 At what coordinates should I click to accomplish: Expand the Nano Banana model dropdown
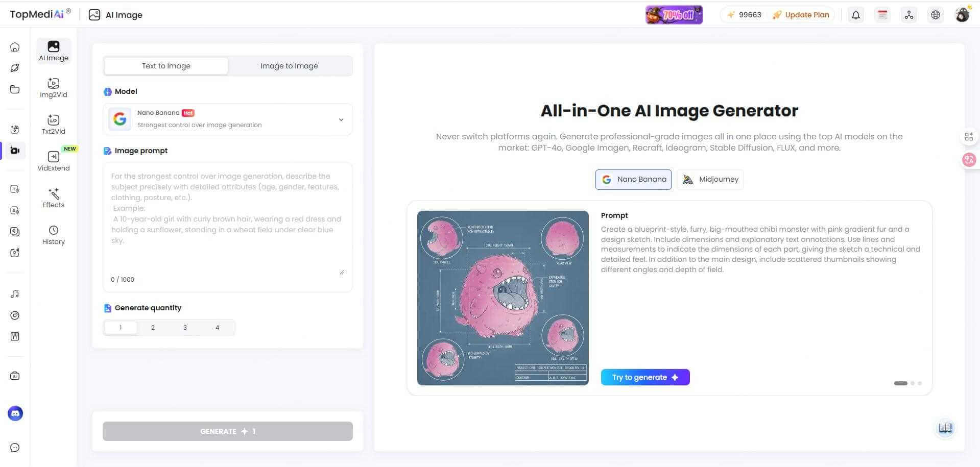click(x=341, y=119)
